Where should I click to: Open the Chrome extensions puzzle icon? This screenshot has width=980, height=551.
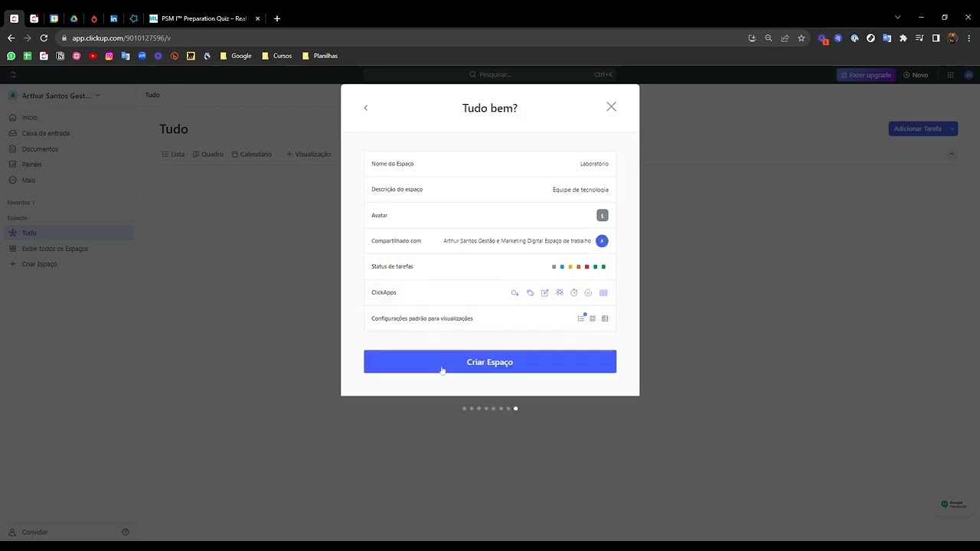903,38
